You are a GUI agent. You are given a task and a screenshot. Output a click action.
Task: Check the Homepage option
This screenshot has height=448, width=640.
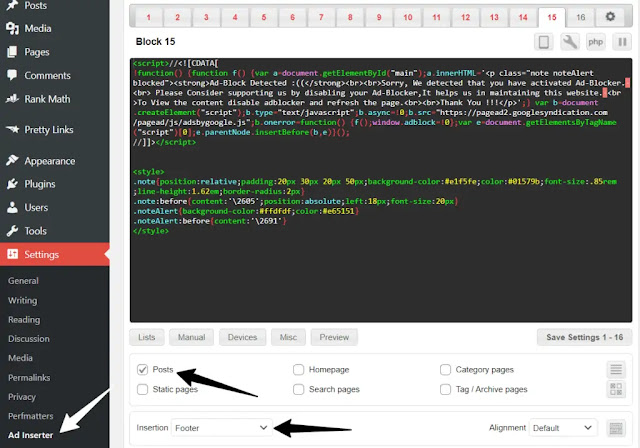(x=298, y=370)
